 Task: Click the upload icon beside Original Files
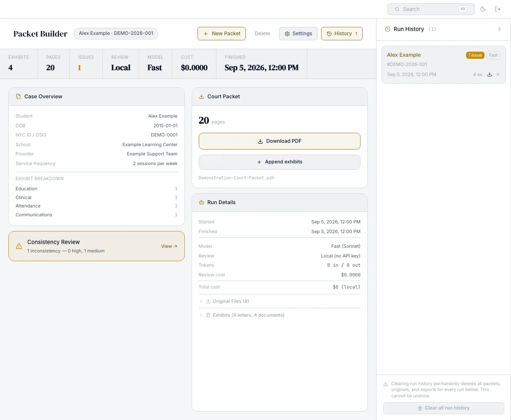coord(208,301)
